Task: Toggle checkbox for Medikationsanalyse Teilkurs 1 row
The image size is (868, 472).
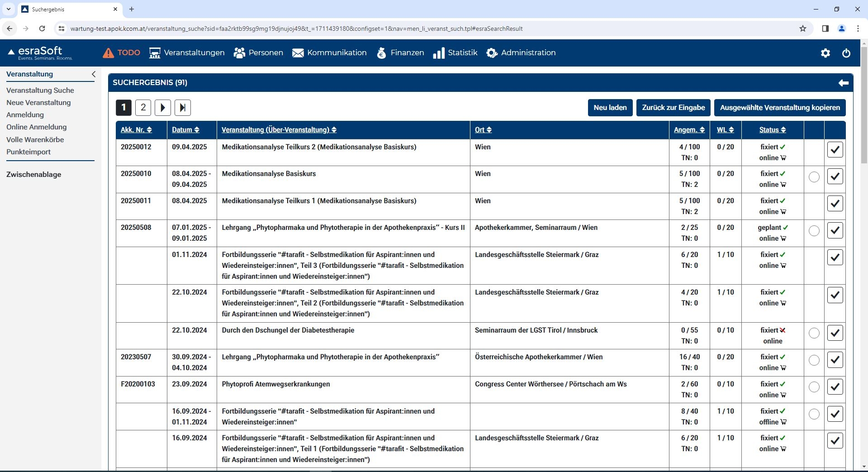Action: point(835,204)
